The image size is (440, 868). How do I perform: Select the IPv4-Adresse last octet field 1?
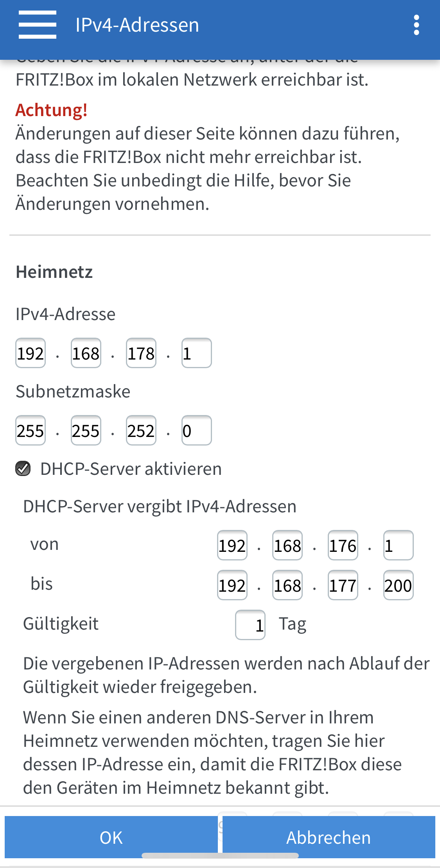coord(197,353)
